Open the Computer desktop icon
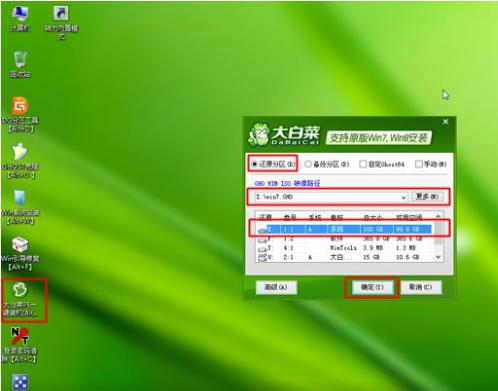Screen dimensions: 498x391 (x=20, y=18)
